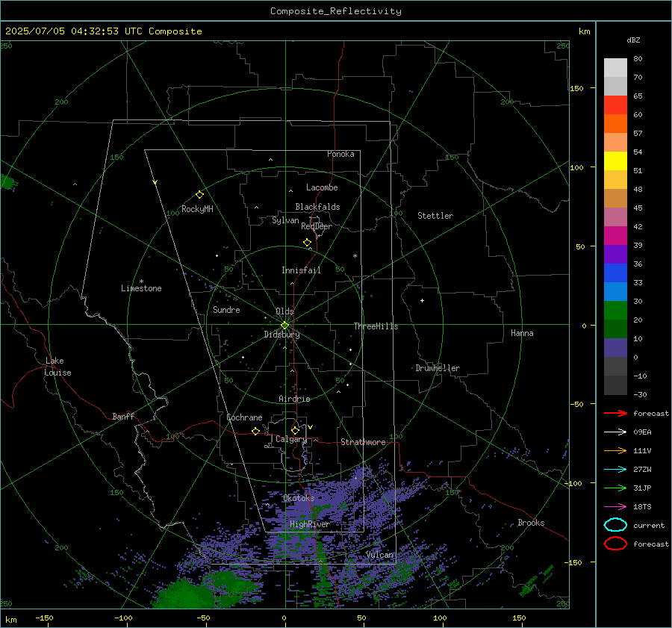Click the dBZ heading above color scale
672x628 pixels.
tap(633, 40)
